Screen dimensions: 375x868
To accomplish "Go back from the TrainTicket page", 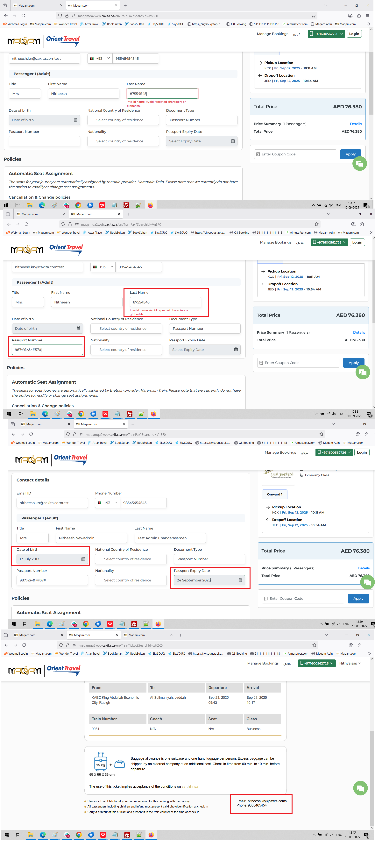I will point(6,645).
